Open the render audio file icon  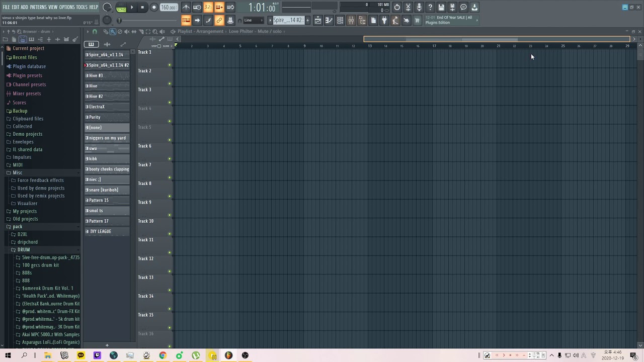click(x=452, y=7)
